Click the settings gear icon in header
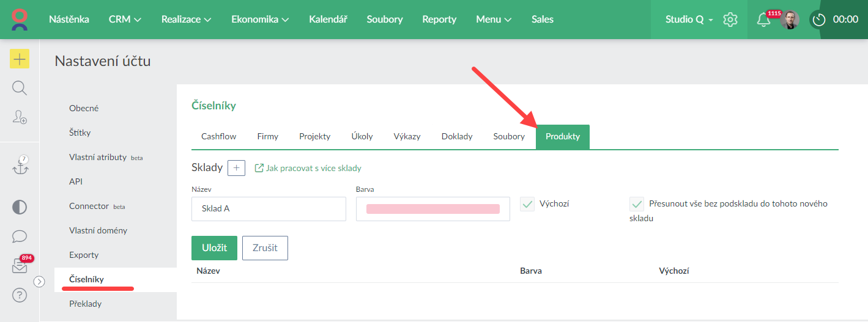Screen dimensions: 868x322 (x=730, y=20)
